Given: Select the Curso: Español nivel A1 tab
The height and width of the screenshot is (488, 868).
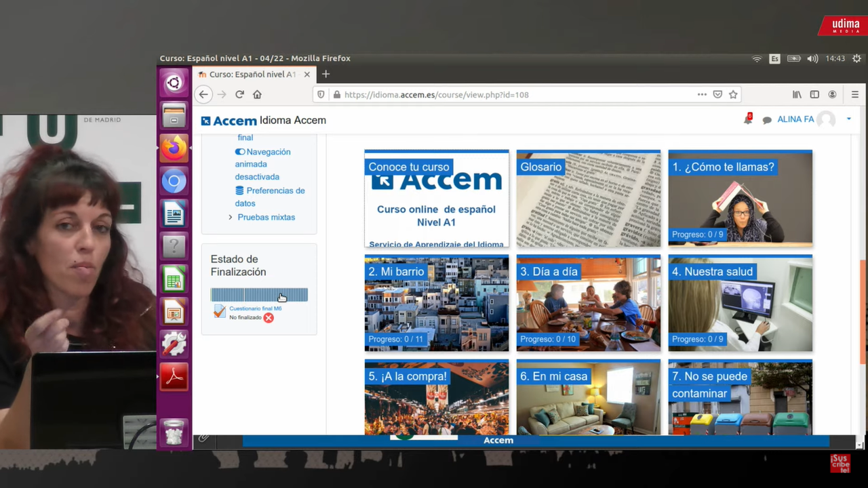Looking at the screenshot, I should pyautogui.click(x=251, y=75).
